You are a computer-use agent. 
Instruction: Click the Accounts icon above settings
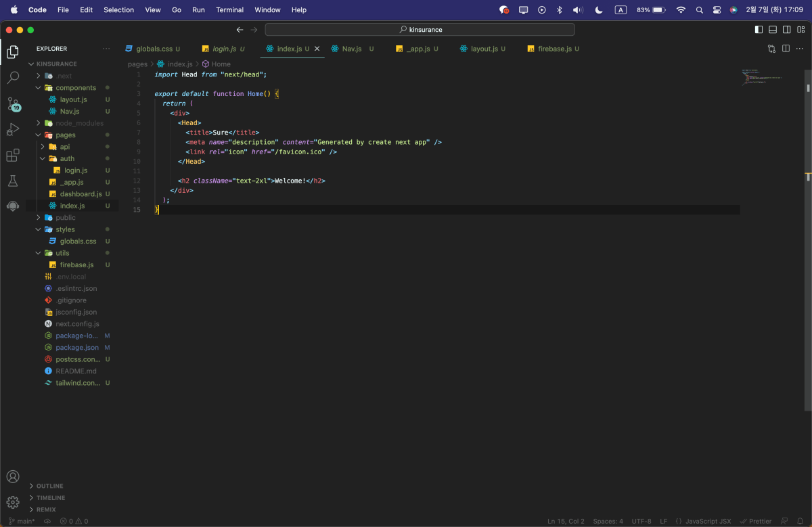[13, 476]
